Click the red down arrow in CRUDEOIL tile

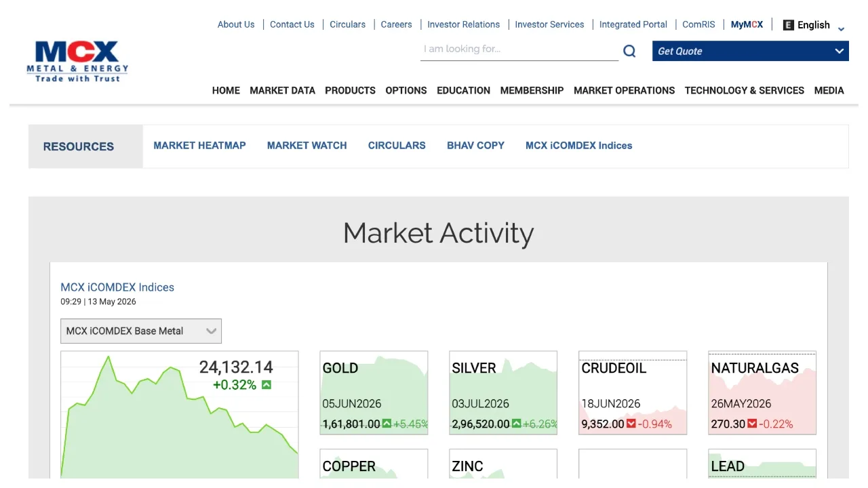click(631, 424)
